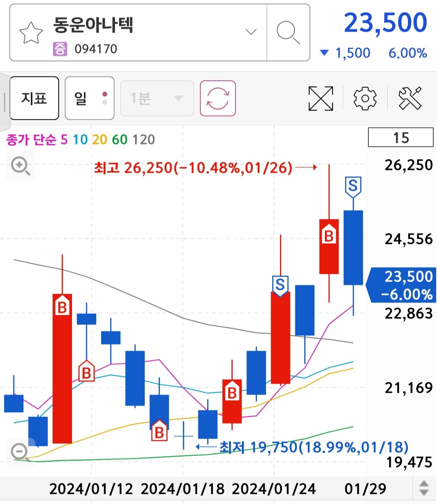Image resolution: width=437 pixels, height=504 pixels.
Task: Click the large 23,500 price header
Action: (x=385, y=23)
